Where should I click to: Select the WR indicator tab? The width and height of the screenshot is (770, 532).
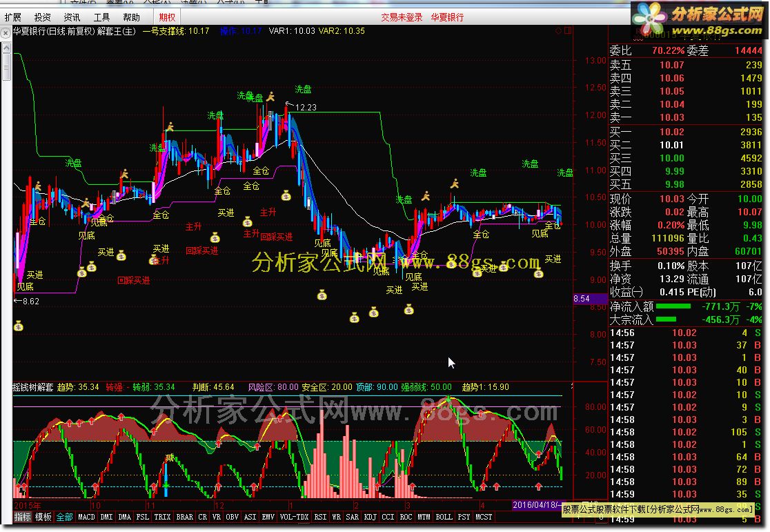tap(337, 517)
